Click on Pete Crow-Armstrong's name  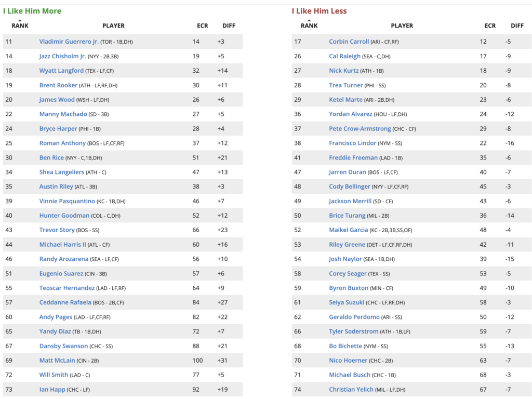pos(361,129)
